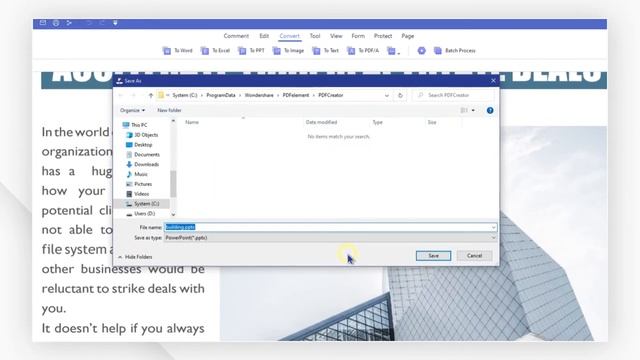Click the Batch Process icon
This screenshot has height=360, width=640.
tap(438, 51)
